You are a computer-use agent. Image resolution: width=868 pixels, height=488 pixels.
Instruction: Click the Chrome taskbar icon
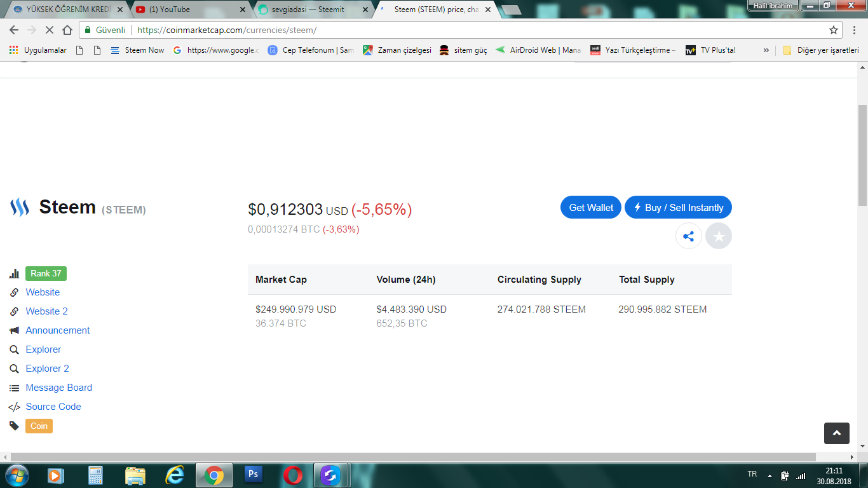[x=214, y=475]
